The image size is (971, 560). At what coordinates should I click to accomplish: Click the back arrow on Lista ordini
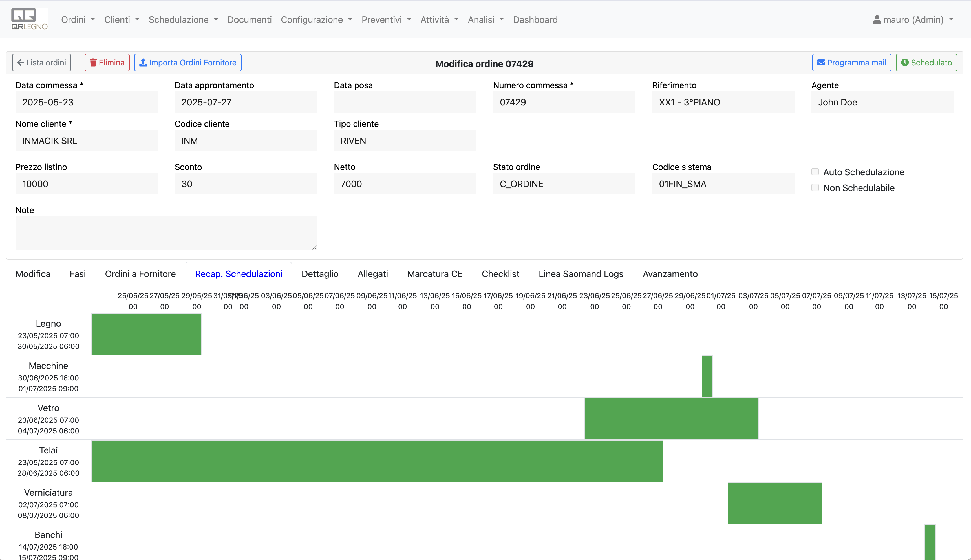click(x=21, y=63)
